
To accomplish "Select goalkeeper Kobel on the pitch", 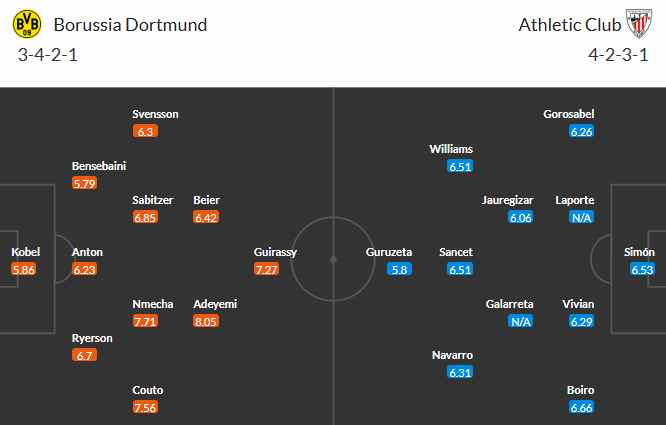I will [x=26, y=252].
